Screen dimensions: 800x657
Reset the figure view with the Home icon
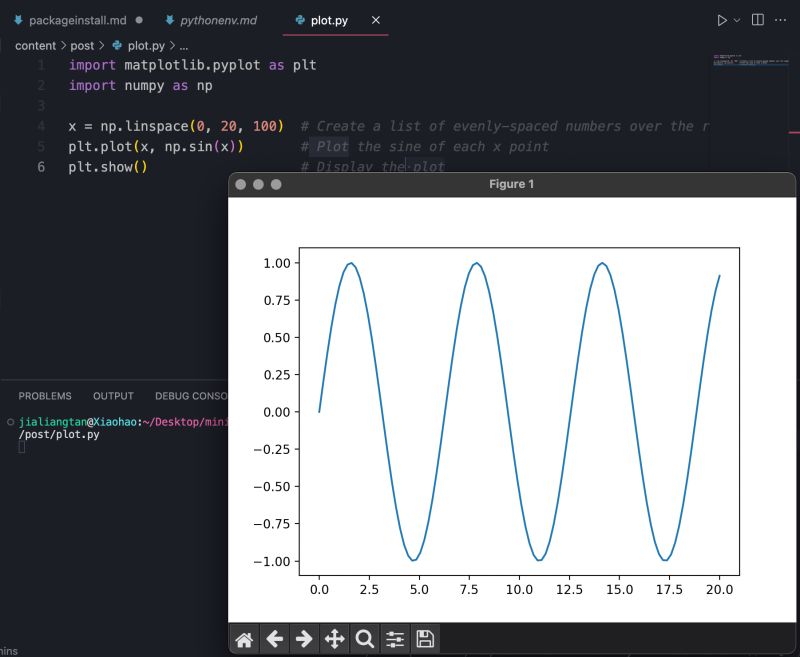[244, 638]
